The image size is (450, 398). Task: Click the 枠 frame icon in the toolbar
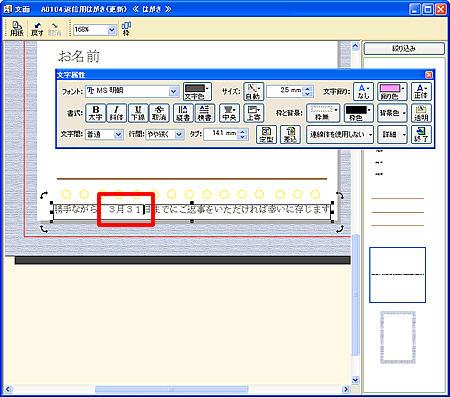pos(126,29)
